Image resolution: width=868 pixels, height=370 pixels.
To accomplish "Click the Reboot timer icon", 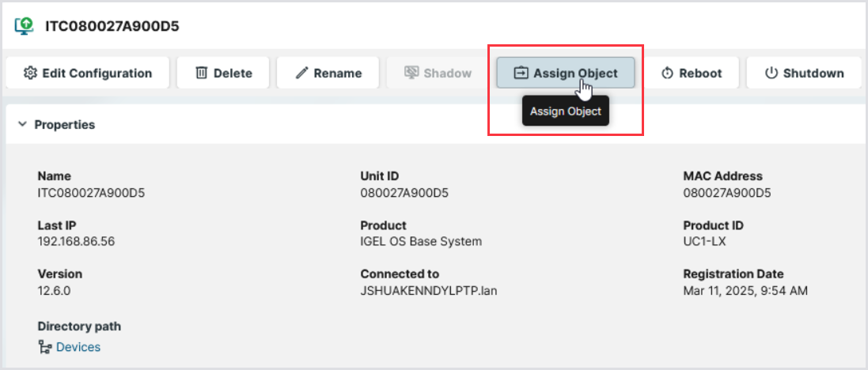I will [667, 73].
